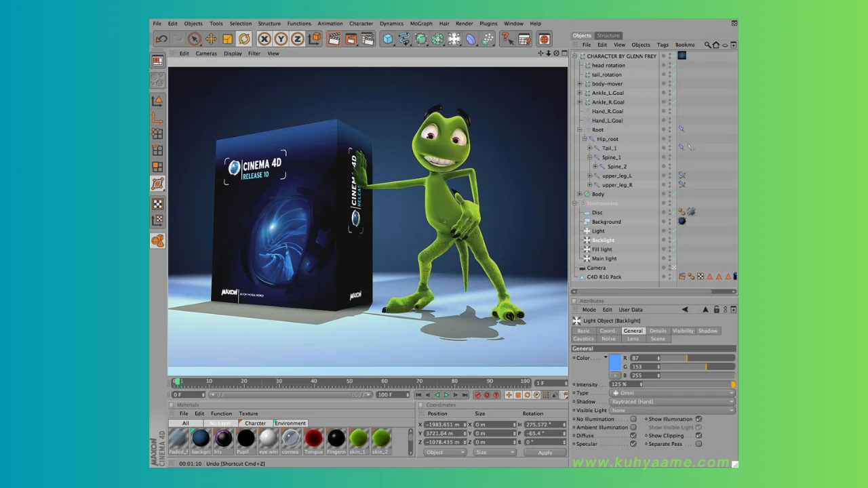Open the Shadow tab in Attributes
This screenshot has width=868, height=488.
point(708,331)
